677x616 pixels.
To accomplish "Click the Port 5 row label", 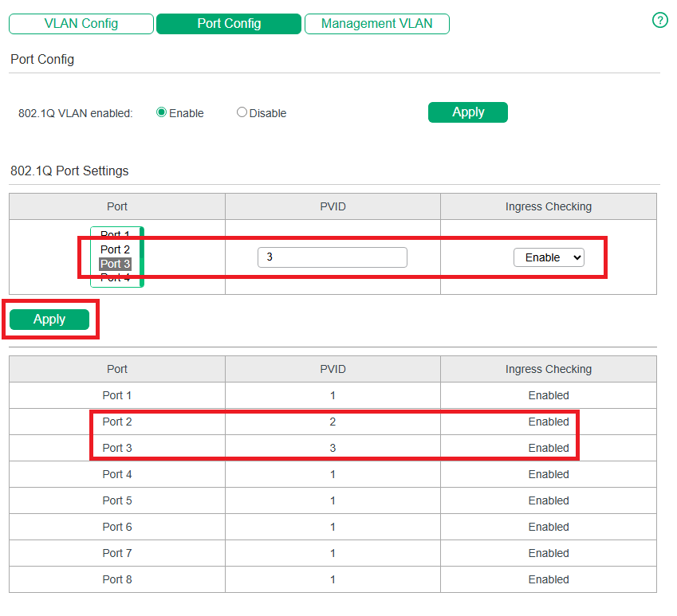I will (117, 500).
